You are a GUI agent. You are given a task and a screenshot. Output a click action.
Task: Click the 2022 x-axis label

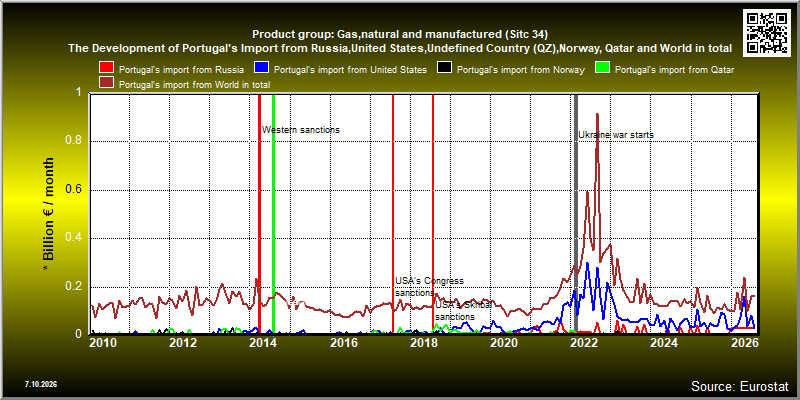pos(584,342)
